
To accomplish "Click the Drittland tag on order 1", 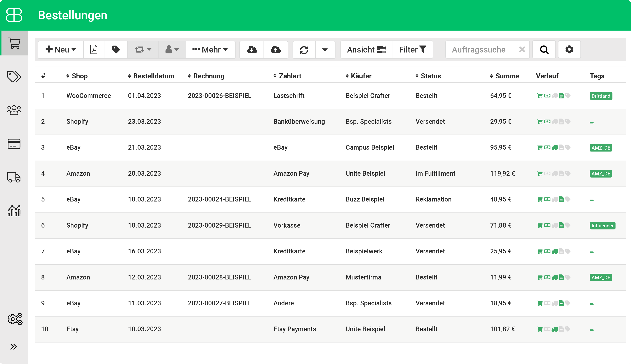I will coord(601,96).
